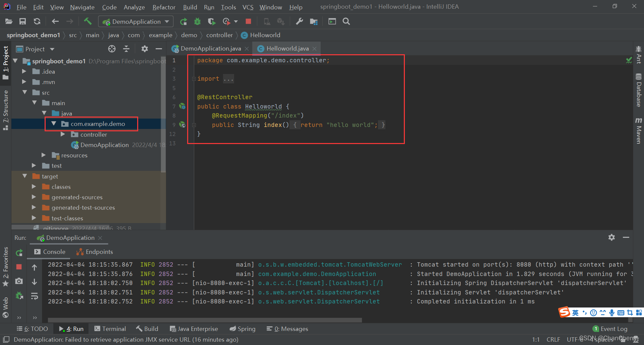Open Project Structure folder icon
644x345 pixels.
(314, 22)
